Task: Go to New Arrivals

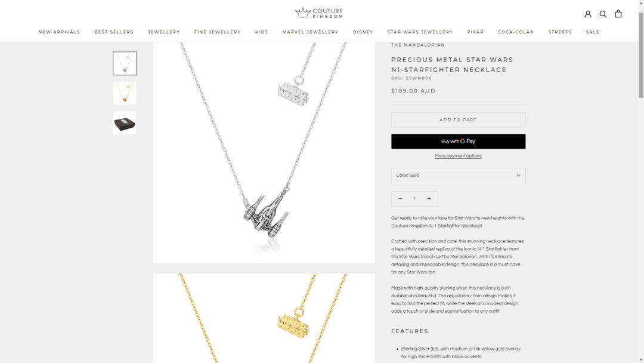Action: 59,32
